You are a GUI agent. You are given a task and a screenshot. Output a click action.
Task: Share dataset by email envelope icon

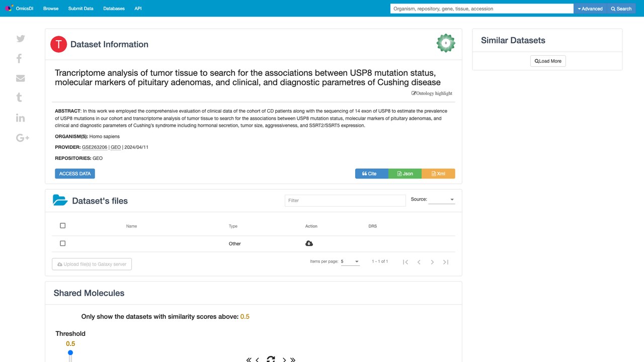(21, 78)
